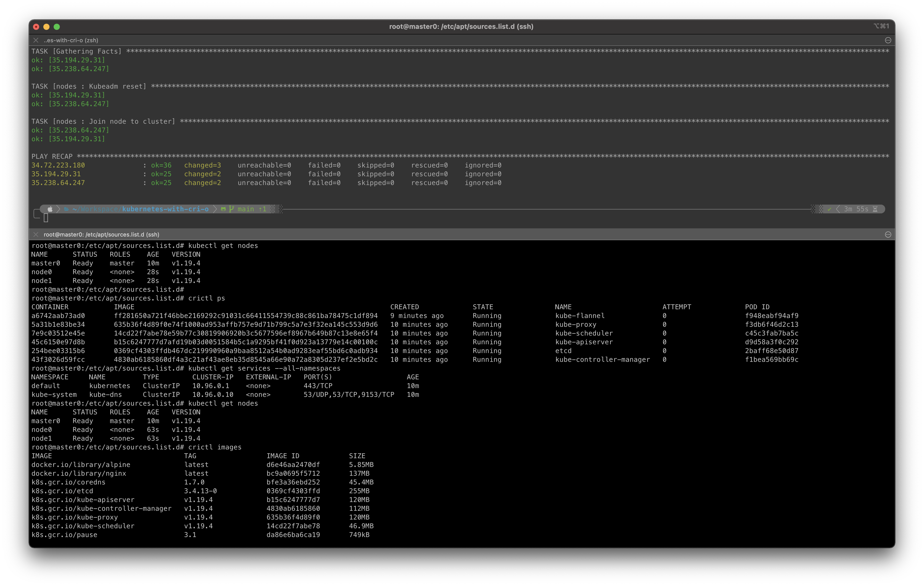Click the kube-flannel container name
The width and height of the screenshot is (924, 586).
click(579, 316)
